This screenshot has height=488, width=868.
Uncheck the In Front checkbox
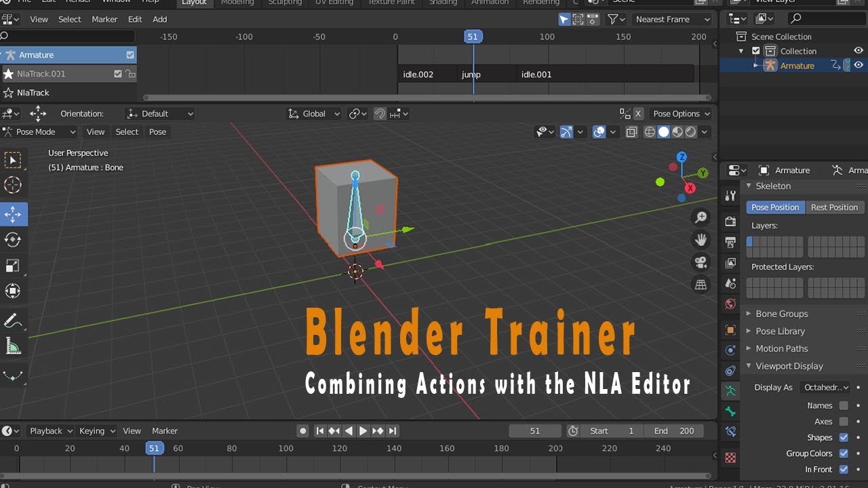pyautogui.click(x=844, y=469)
